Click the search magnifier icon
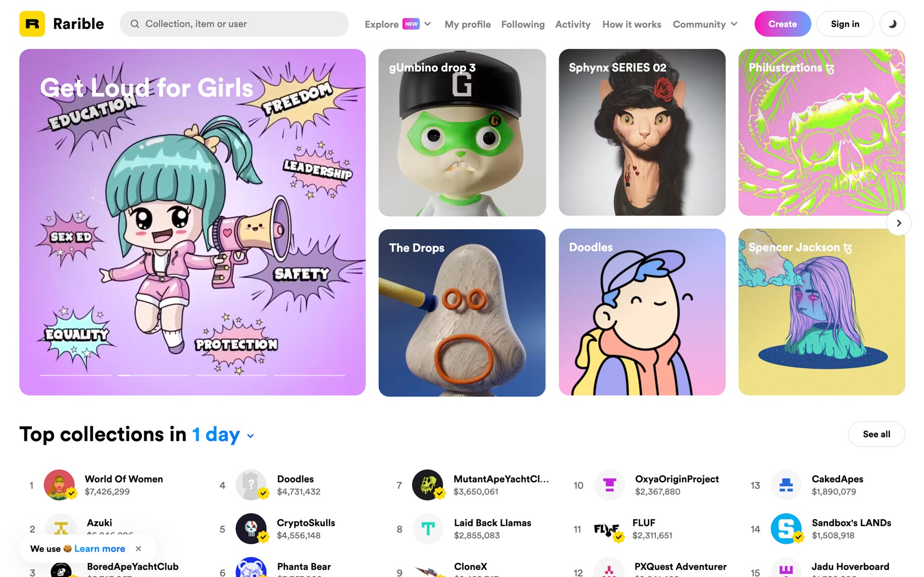 [135, 24]
